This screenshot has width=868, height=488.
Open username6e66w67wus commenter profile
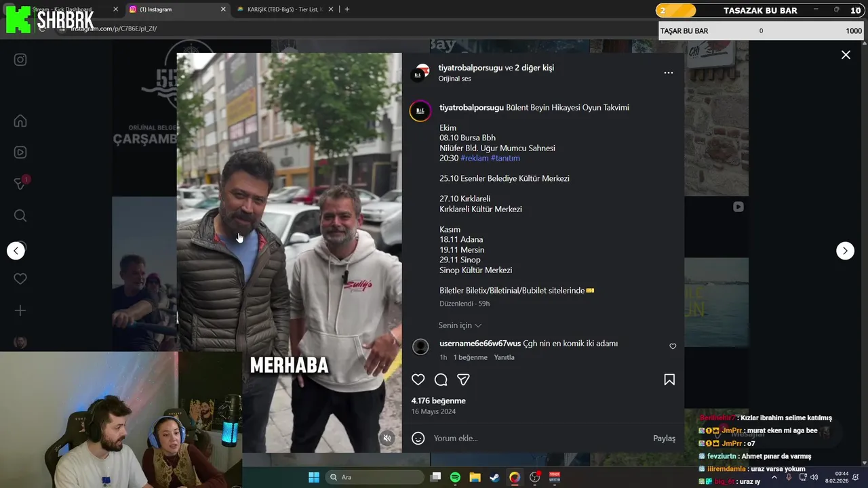click(480, 344)
